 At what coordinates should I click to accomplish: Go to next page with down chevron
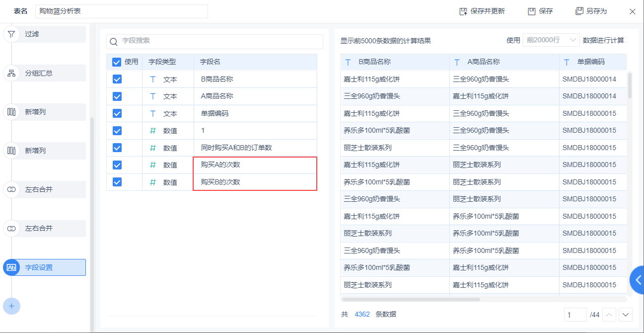[x=625, y=314]
